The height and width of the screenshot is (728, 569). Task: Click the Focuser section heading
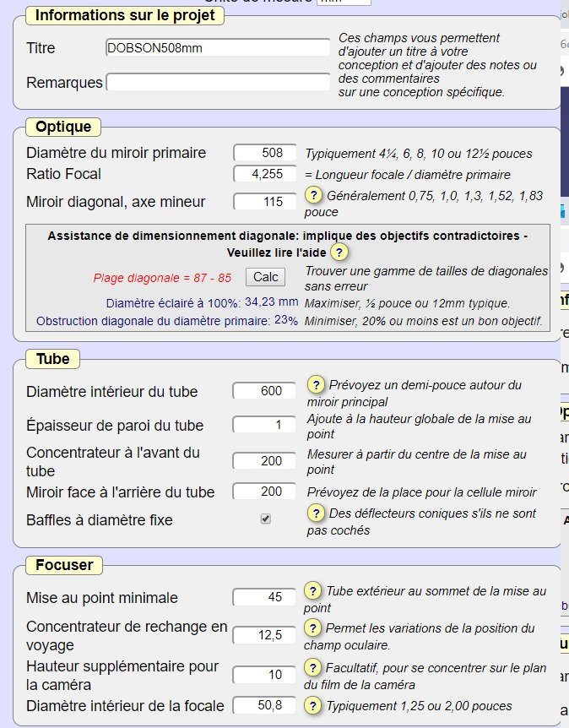[x=64, y=565]
